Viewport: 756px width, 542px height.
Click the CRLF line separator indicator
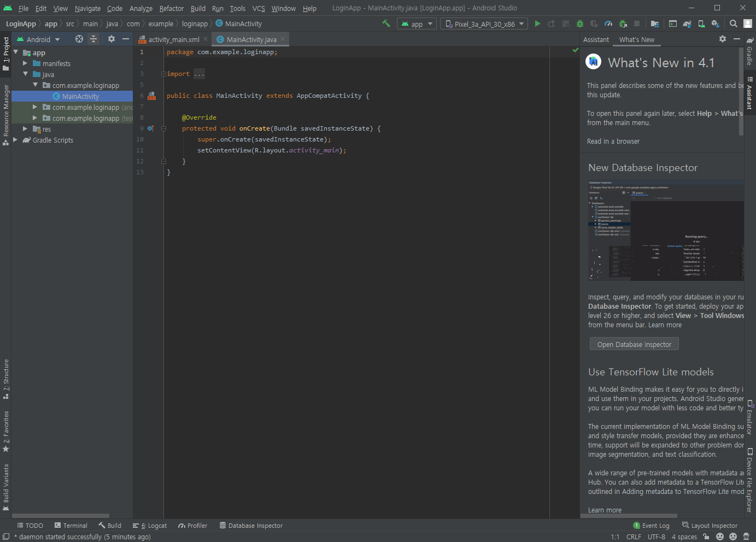[x=634, y=537]
